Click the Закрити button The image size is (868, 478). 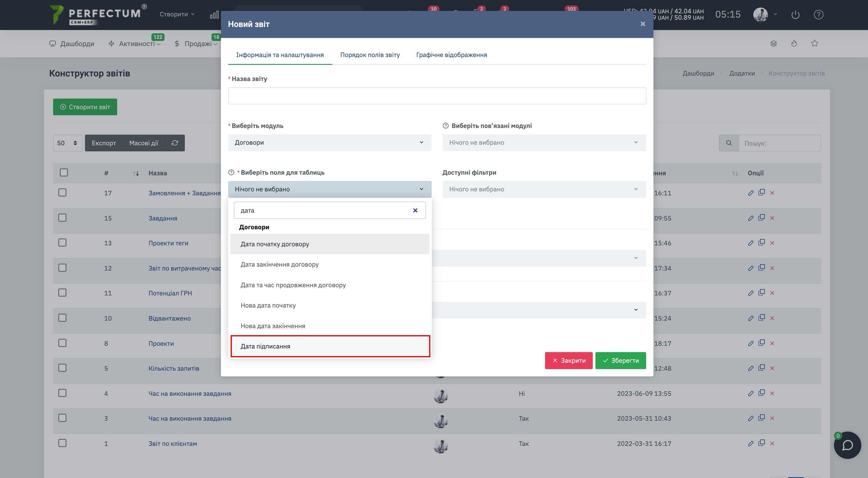coord(568,361)
